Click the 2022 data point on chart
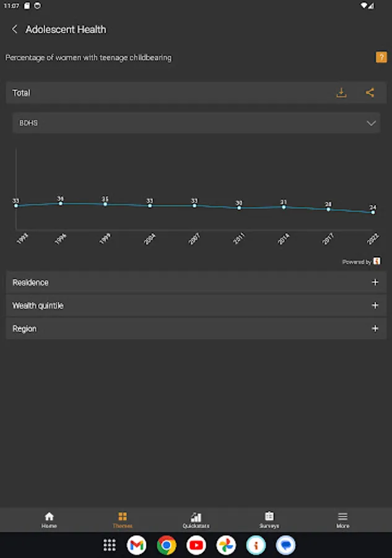 [x=373, y=213]
